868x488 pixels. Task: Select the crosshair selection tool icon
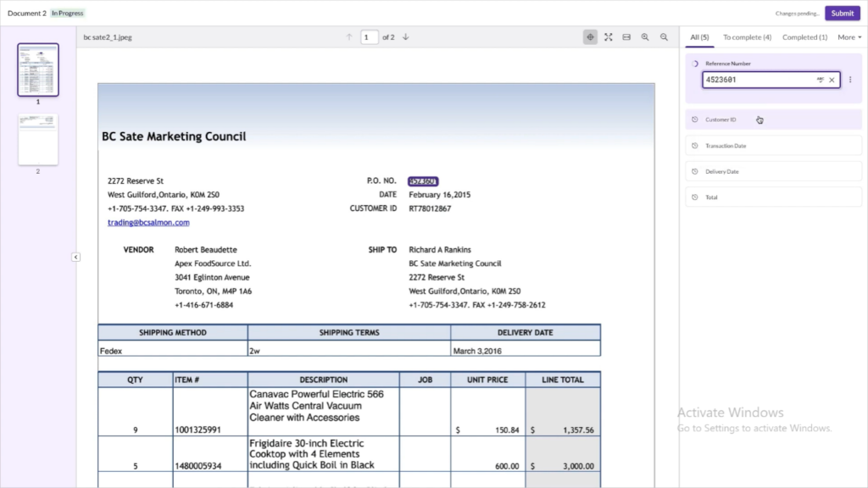pyautogui.click(x=590, y=37)
